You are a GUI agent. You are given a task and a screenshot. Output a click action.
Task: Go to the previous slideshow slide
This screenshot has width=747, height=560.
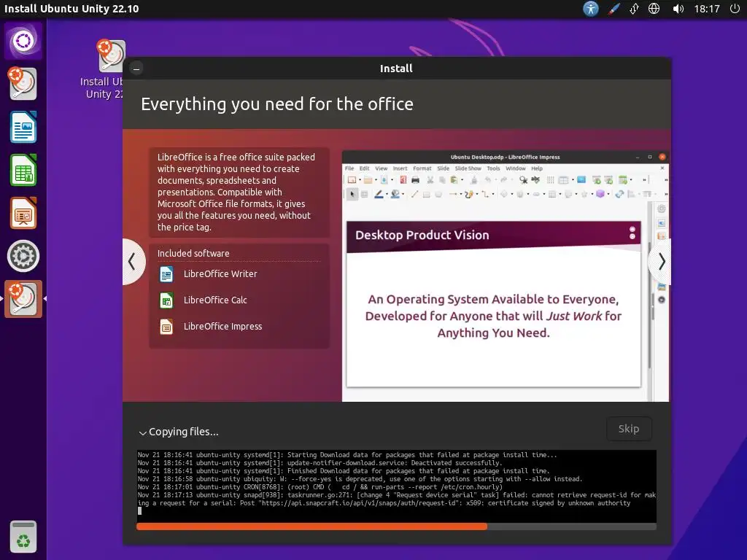[x=132, y=262]
